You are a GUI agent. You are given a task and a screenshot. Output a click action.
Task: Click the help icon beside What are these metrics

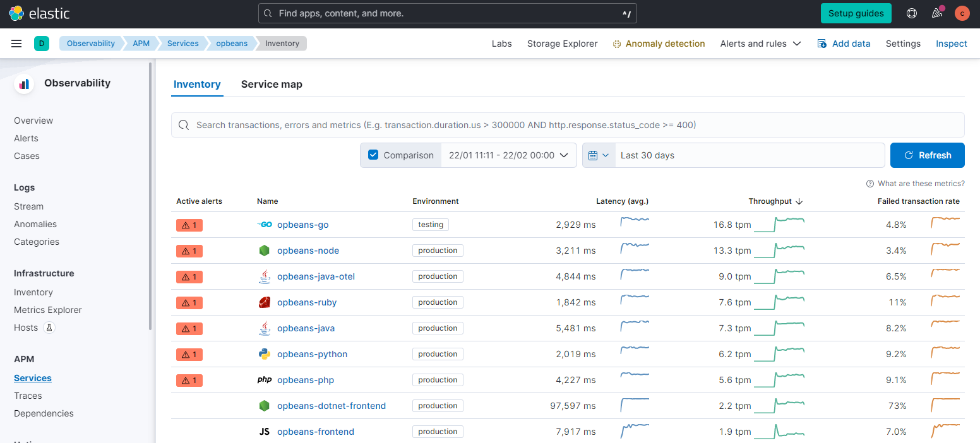[x=871, y=184]
